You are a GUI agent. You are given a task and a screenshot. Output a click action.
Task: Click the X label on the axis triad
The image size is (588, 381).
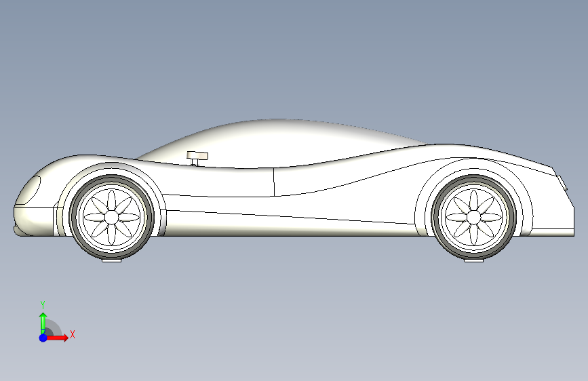point(73,334)
